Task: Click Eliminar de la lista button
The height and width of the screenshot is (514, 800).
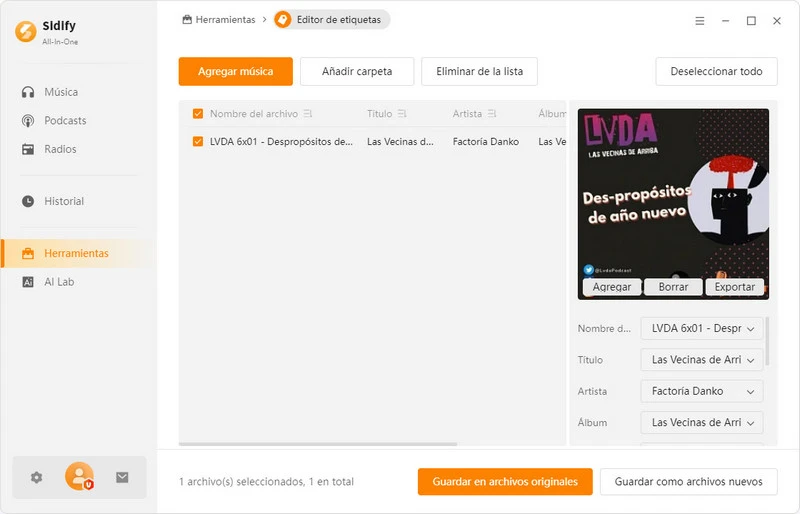Action: pyautogui.click(x=480, y=71)
